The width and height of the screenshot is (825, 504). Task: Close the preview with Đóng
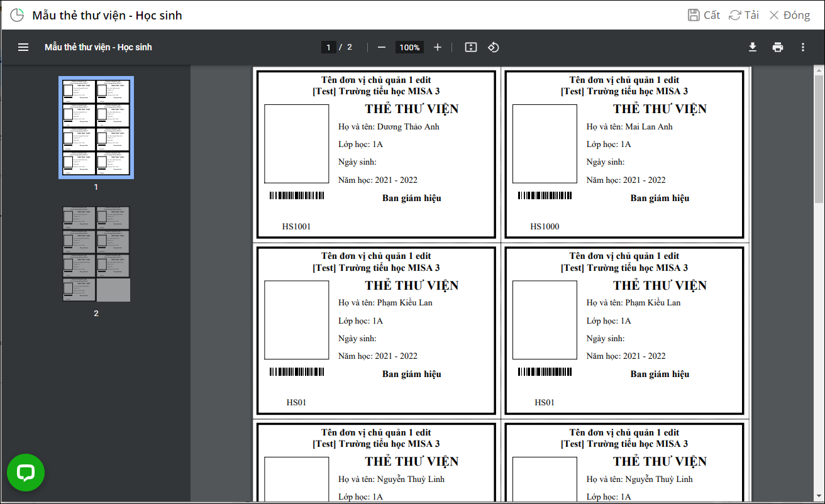pyautogui.click(x=789, y=15)
